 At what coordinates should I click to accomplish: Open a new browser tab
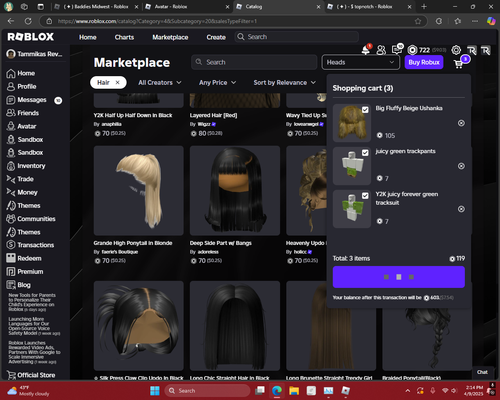pyautogui.click(x=424, y=7)
